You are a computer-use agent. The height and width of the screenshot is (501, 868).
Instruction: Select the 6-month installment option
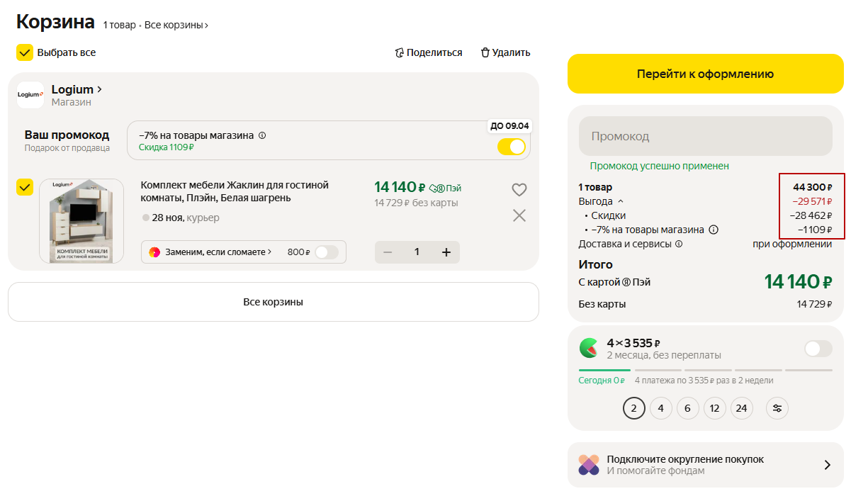(x=687, y=408)
